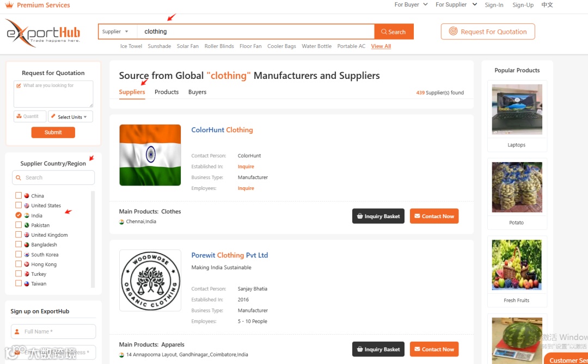Switch to the Products tab
This screenshot has width=588, height=364.
click(x=167, y=92)
